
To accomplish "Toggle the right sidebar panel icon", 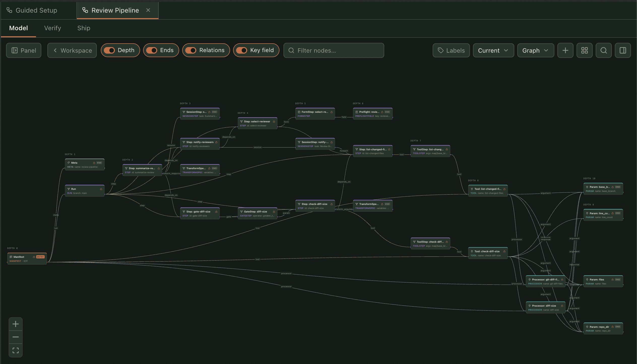I will click(x=623, y=51).
